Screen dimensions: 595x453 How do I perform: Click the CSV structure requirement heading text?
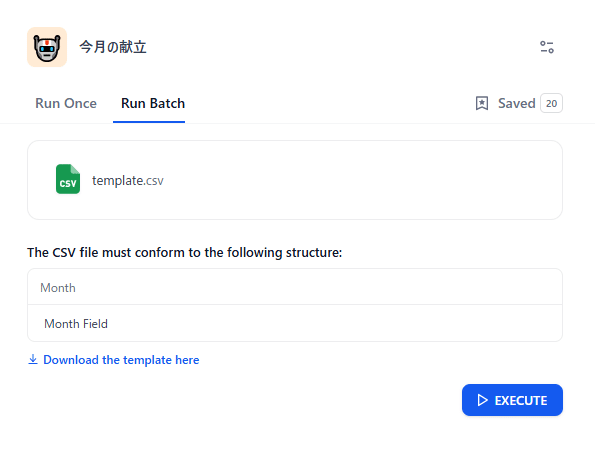coord(184,252)
